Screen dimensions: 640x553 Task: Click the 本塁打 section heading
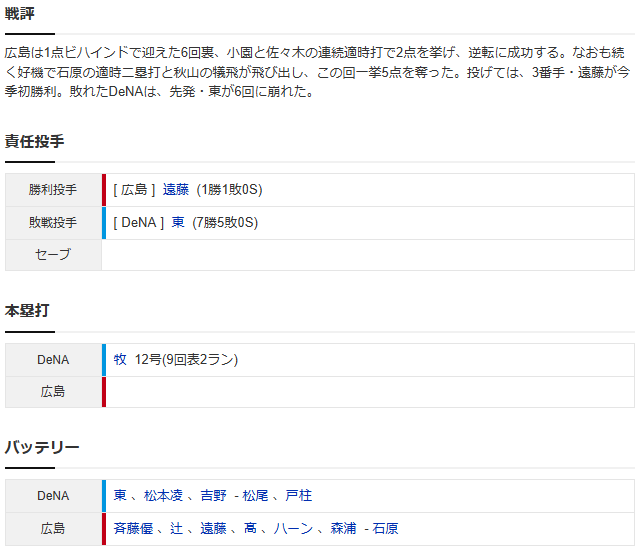pyautogui.click(x=27, y=311)
